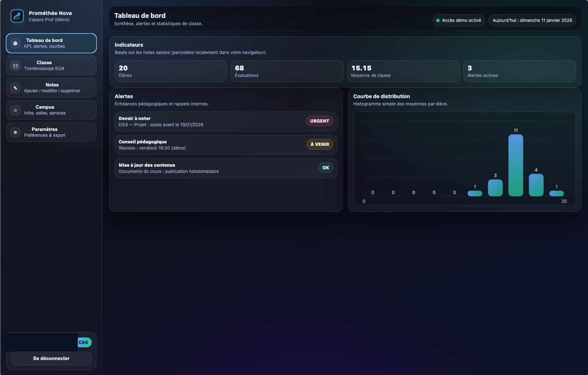Viewport: 588px width, 375px height.
Task: Click the tallest histogram bar labeled 11
Action: [x=516, y=165]
